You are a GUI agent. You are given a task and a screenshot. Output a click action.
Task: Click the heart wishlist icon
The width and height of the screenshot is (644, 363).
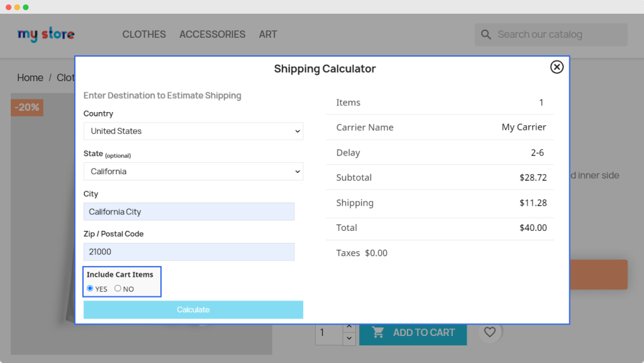[x=490, y=332]
